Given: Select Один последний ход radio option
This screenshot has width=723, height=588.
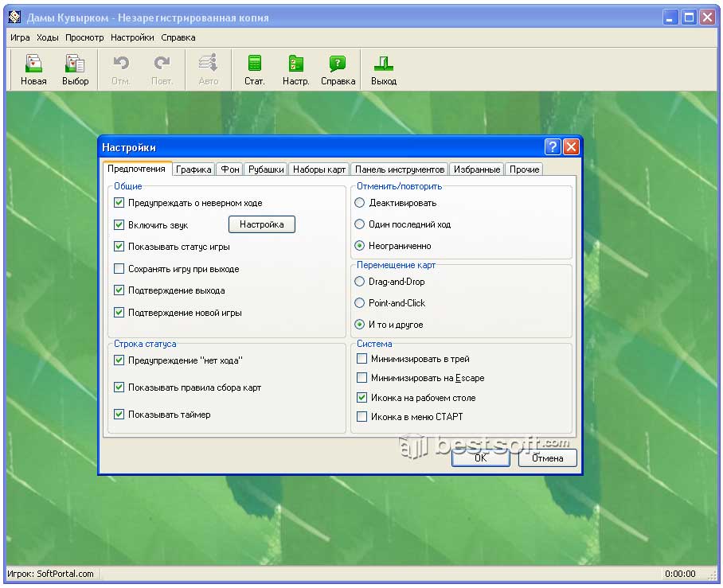Looking at the screenshot, I should click(x=360, y=224).
